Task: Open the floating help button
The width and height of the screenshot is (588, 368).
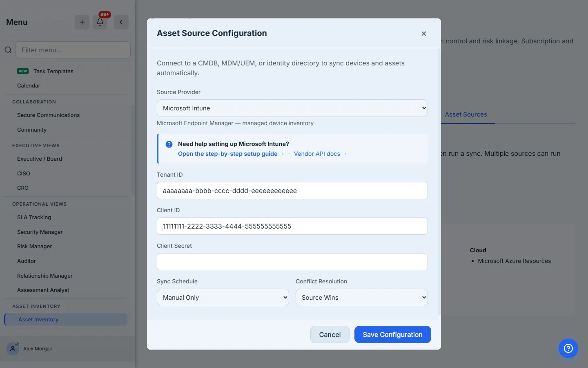Action: pyautogui.click(x=568, y=348)
